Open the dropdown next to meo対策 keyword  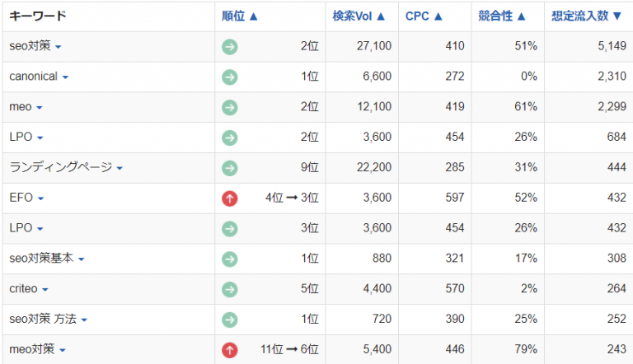point(63,351)
